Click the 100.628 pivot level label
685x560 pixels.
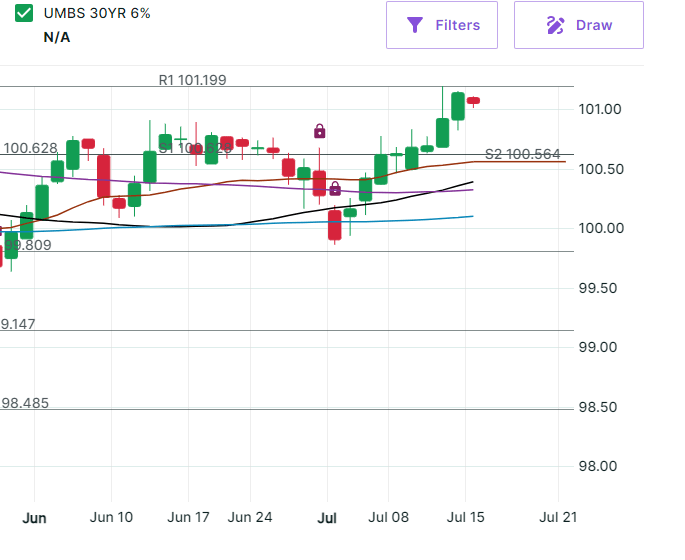(30, 148)
